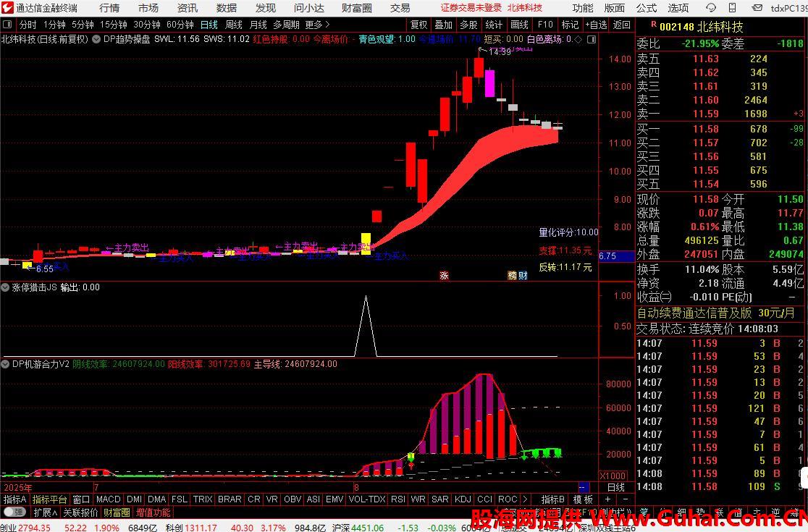Click the 涨 limit-up marker on chart
This screenshot has height=532, width=808.
[x=445, y=276]
